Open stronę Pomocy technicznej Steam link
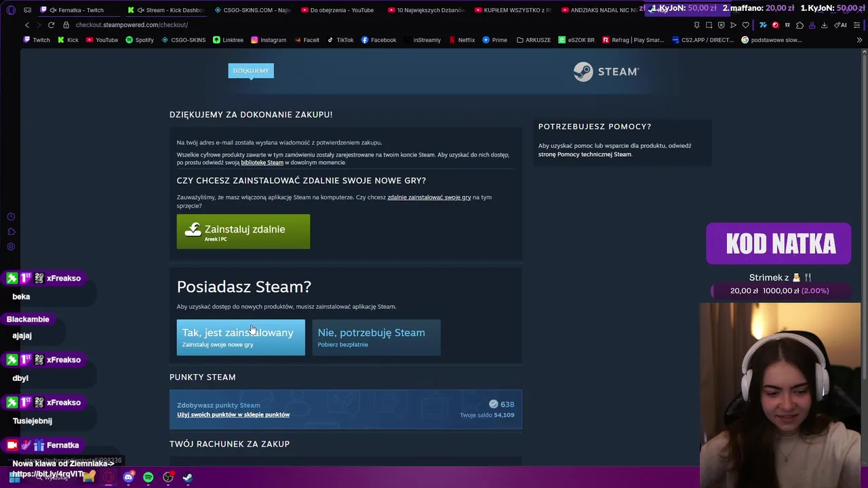The height and width of the screenshot is (488, 868). coord(585,155)
